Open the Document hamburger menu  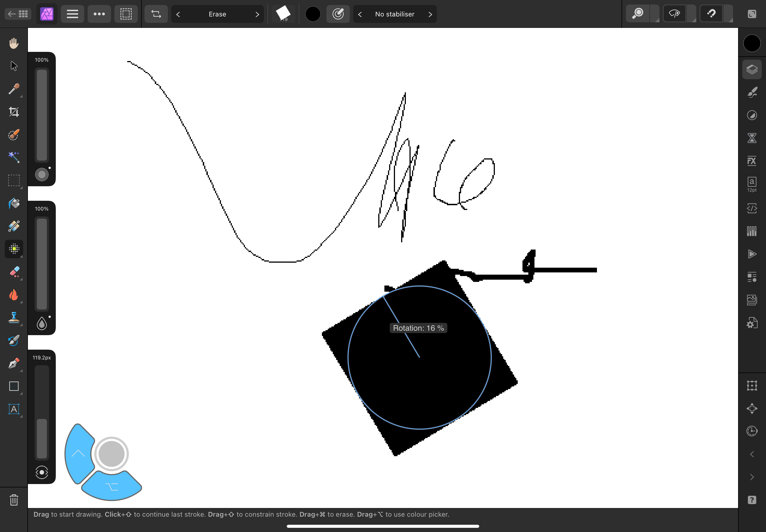pos(72,14)
